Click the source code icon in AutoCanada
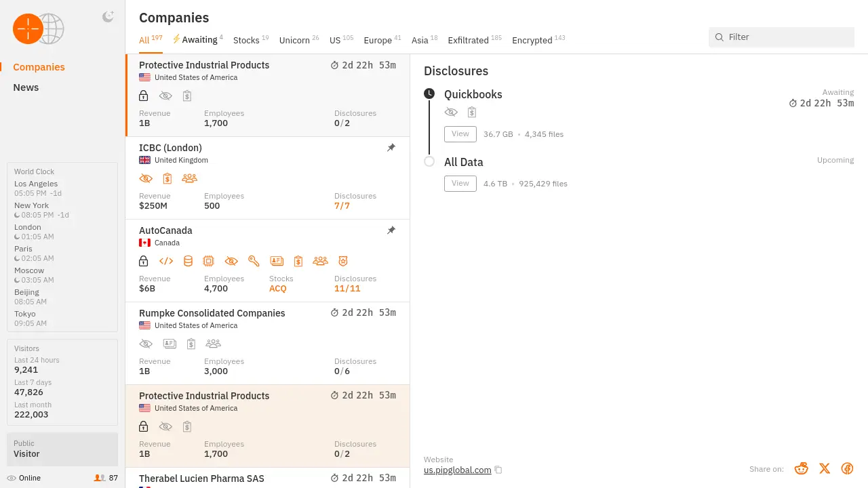Screen dimensions: 868x488 [166, 261]
